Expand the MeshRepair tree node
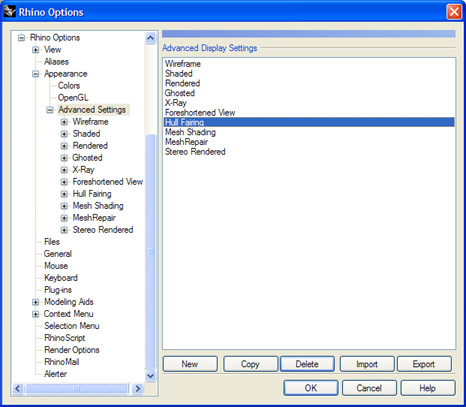Viewport: 466px width, 407px height. [64, 218]
